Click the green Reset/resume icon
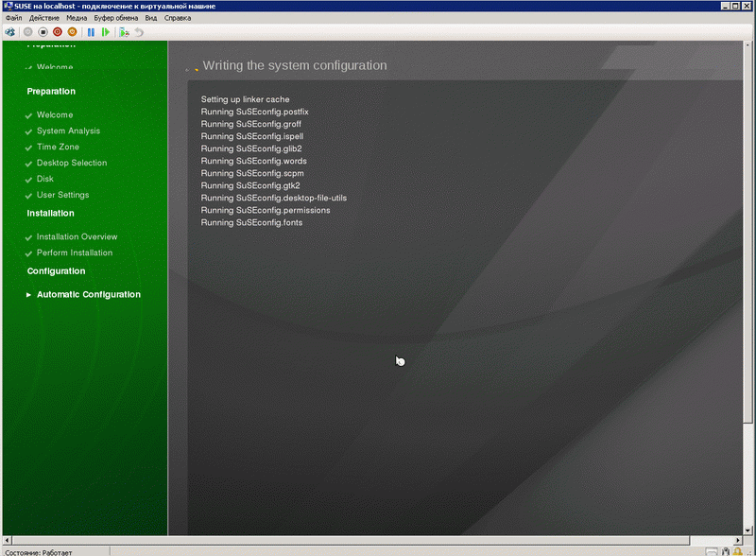This screenshot has height=556, width=756. point(106,32)
